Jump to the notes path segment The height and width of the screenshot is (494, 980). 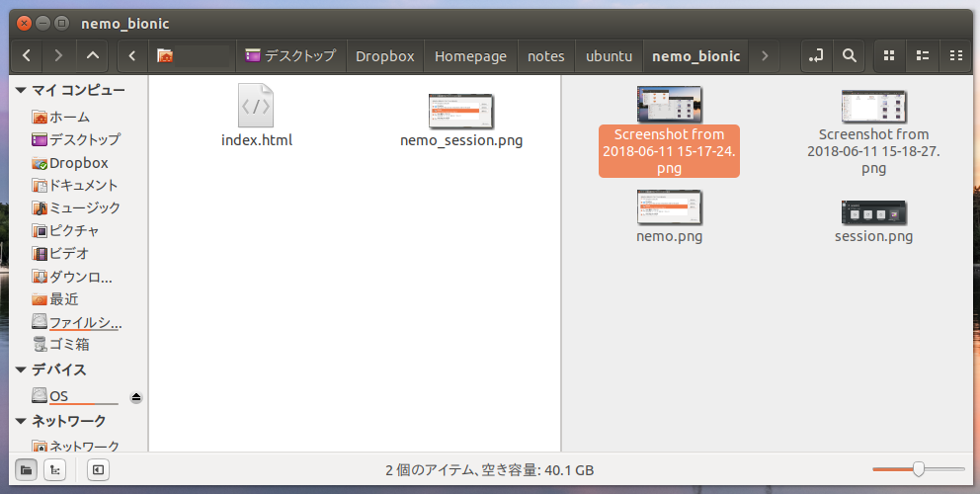coord(545,55)
